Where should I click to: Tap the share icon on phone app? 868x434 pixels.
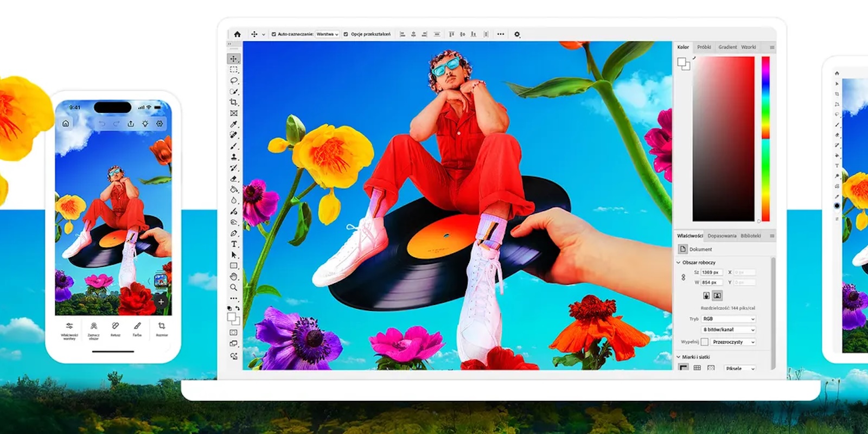[x=131, y=124]
